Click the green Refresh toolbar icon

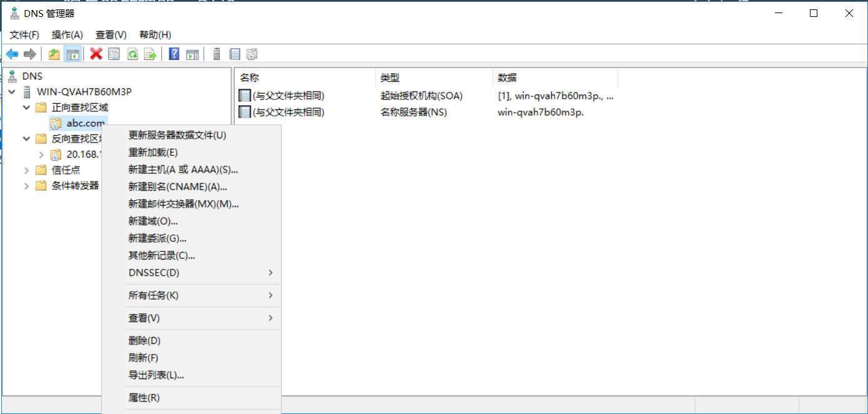coord(132,54)
